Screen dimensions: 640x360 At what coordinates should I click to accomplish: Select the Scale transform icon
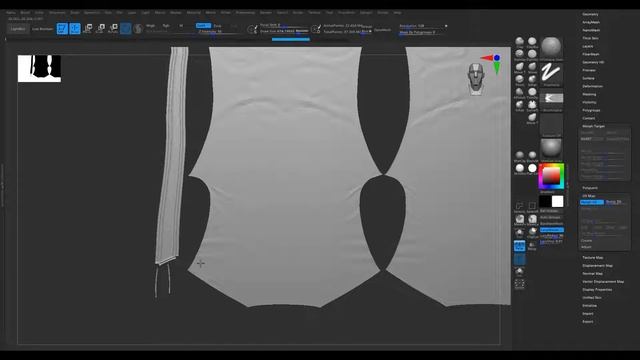(x=100, y=29)
